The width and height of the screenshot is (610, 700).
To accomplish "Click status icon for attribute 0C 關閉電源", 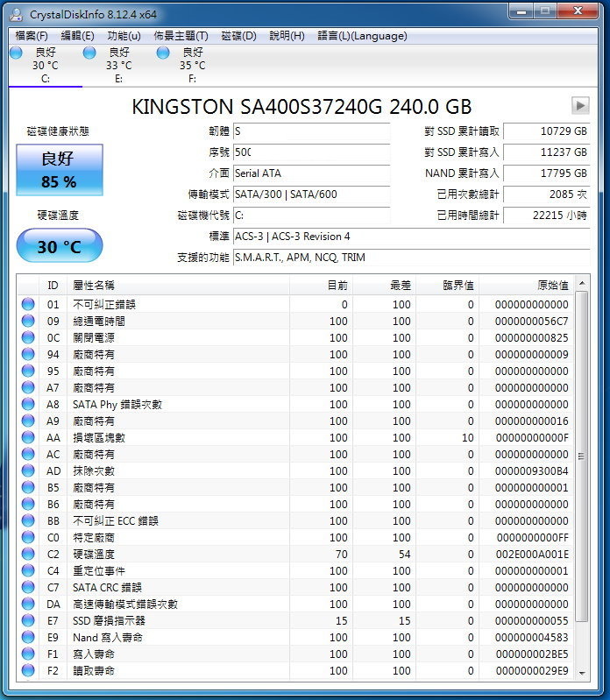I will [28, 337].
